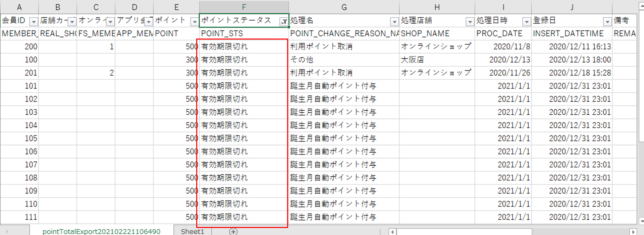Click vertical scrollbar down arrow

click(641, 221)
